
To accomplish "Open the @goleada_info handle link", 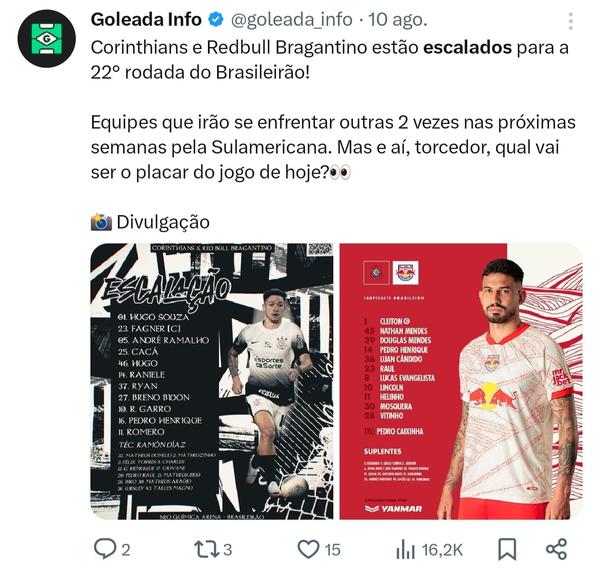I will coord(292,20).
